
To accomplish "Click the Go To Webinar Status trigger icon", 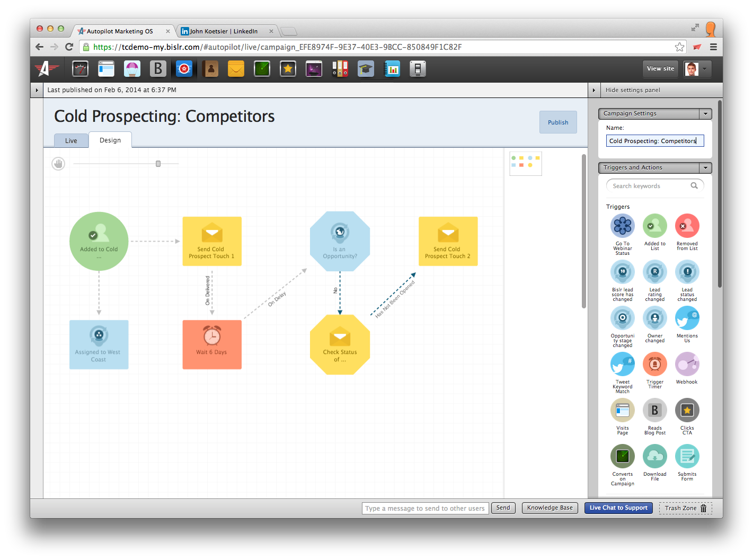I will pos(623,226).
